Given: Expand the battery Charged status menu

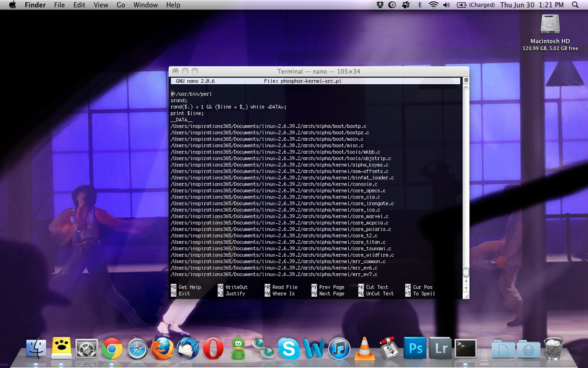Looking at the screenshot, I should coord(475,5).
